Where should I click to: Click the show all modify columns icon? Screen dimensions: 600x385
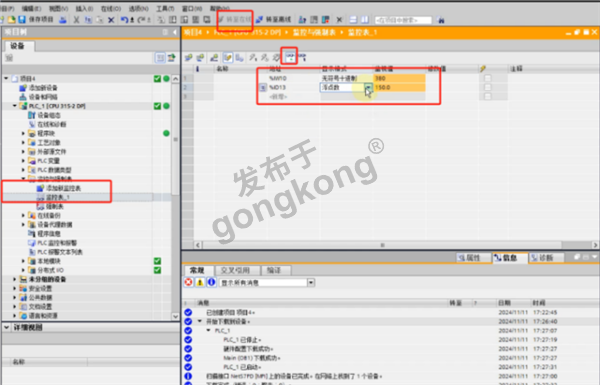pyautogui.click(x=228, y=58)
